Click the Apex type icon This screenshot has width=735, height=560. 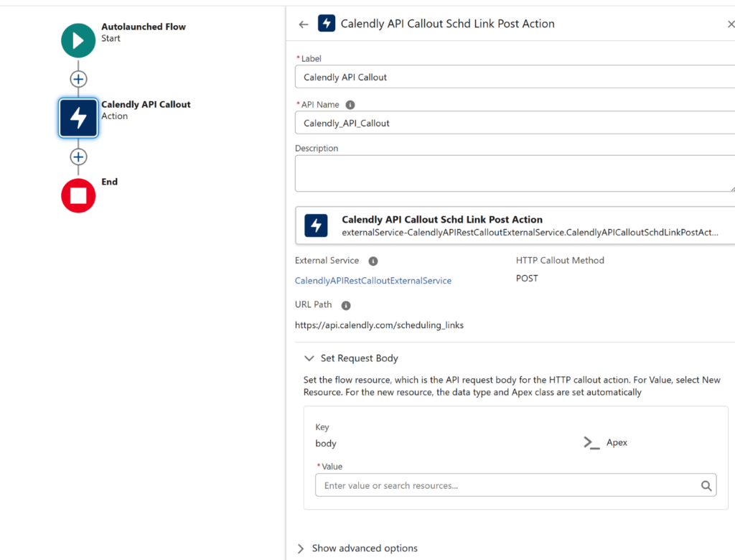click(591, 443)
